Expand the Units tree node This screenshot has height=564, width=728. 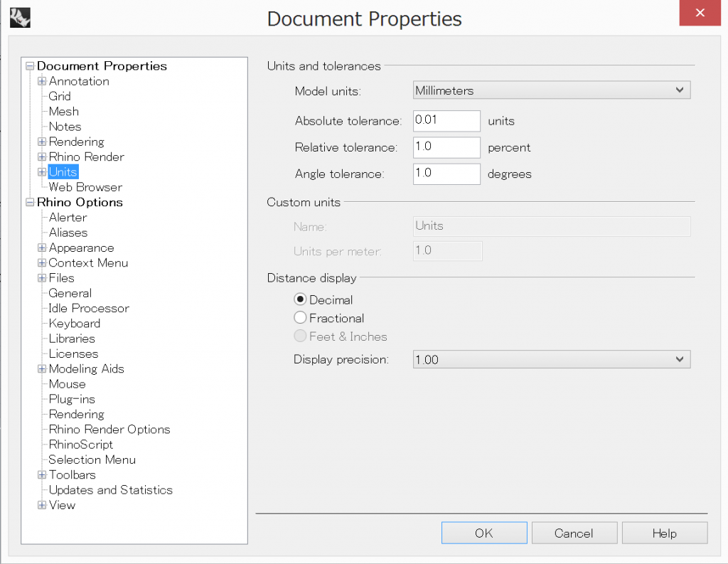[42, 172]
